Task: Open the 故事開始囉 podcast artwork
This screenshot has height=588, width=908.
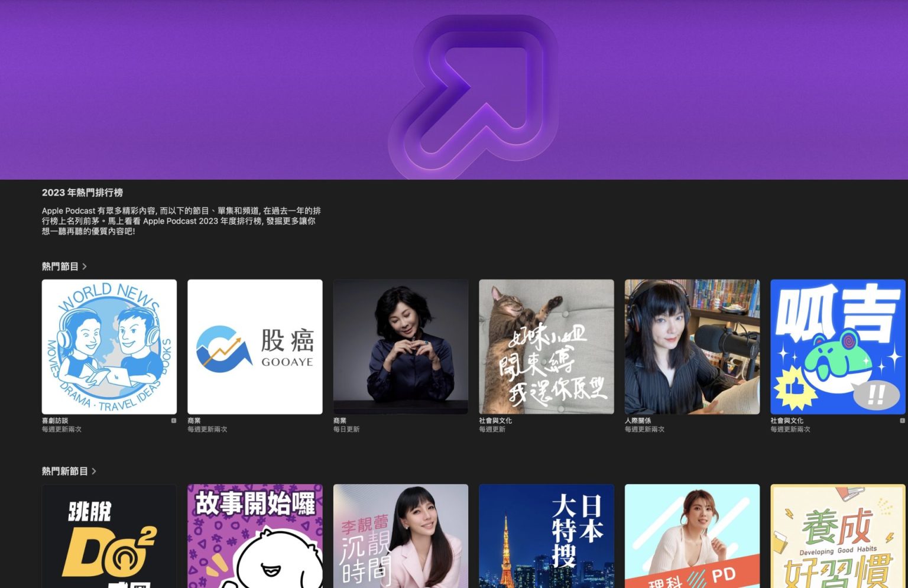Action: (255, 536)
